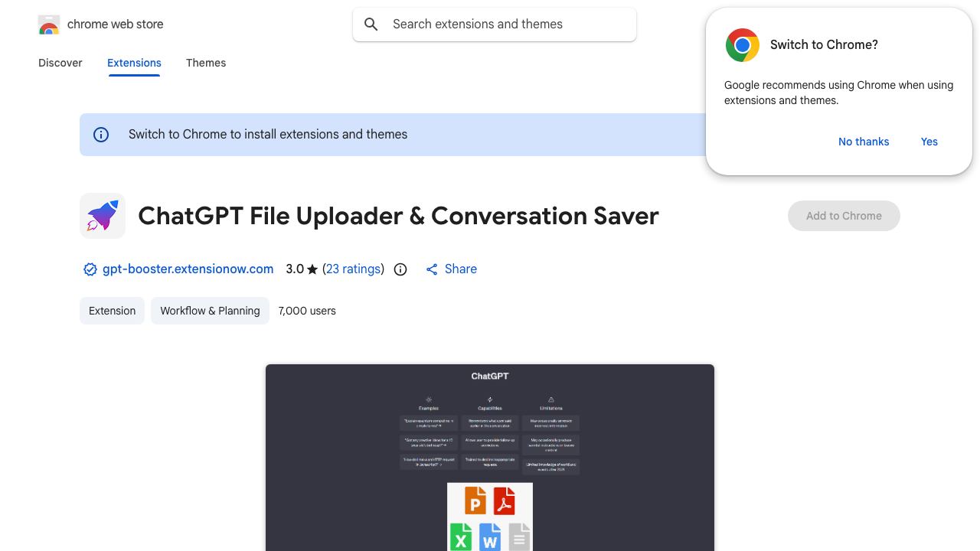This screenshot has height=551, width=980.
Task: Click the Share link text
Action: pos(461,269)
